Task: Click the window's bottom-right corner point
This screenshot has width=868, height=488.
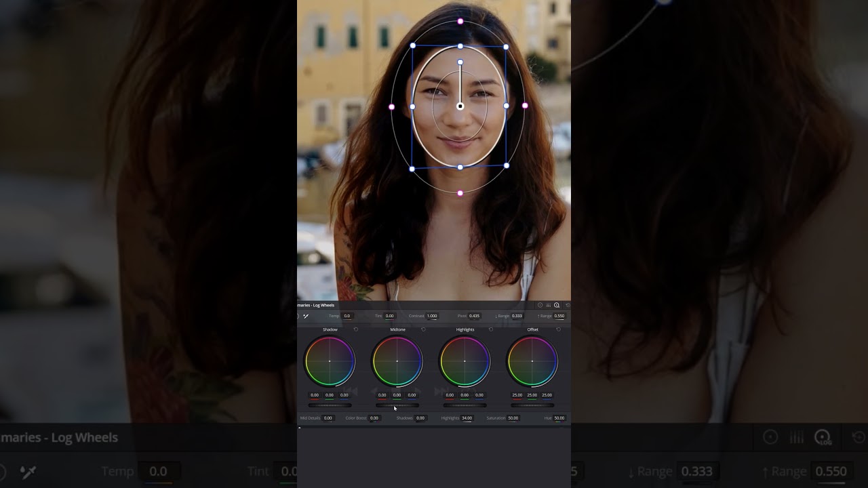Action: (507, 165)
